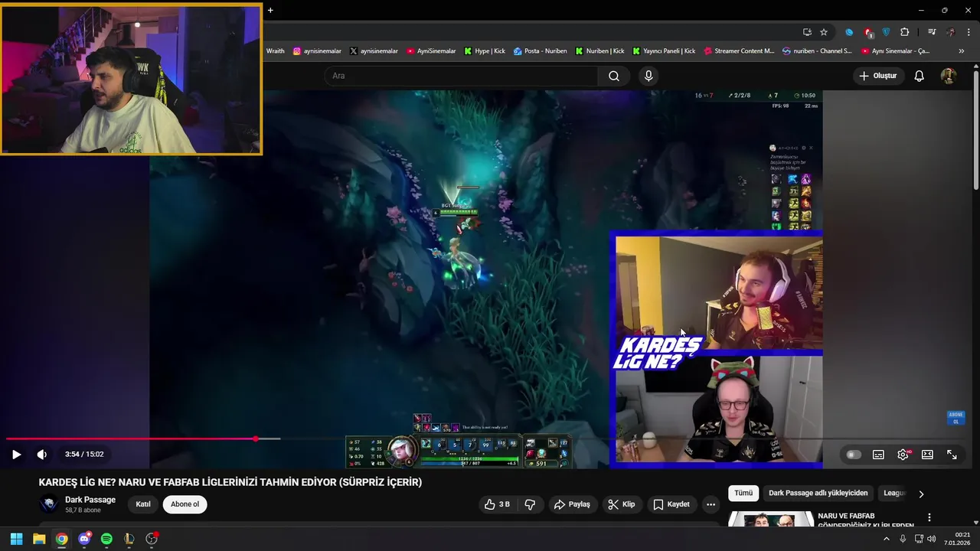Image resolution: width=980 pixels, height=551 pixels.
Task: Mute the video with the volume icon
Action: pyautogui.click(x=42, y=454)
